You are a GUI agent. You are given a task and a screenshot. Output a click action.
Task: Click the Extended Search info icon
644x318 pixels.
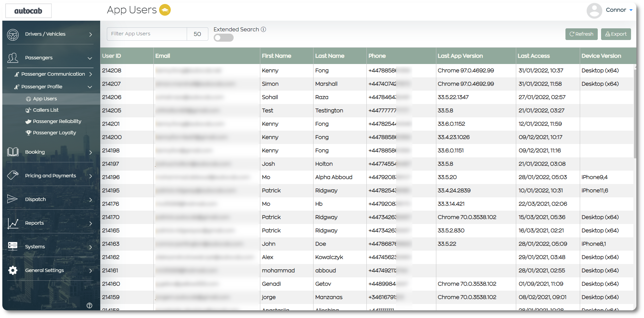point(263,29)
